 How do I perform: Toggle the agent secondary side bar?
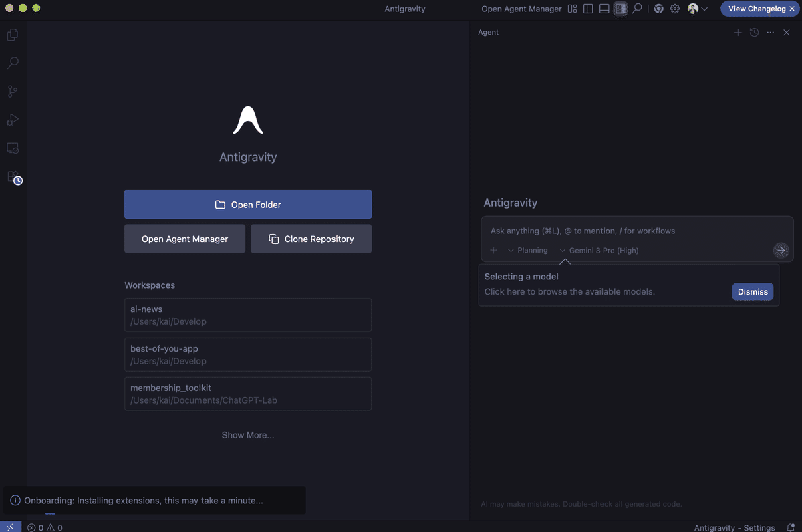coord(620,9)
